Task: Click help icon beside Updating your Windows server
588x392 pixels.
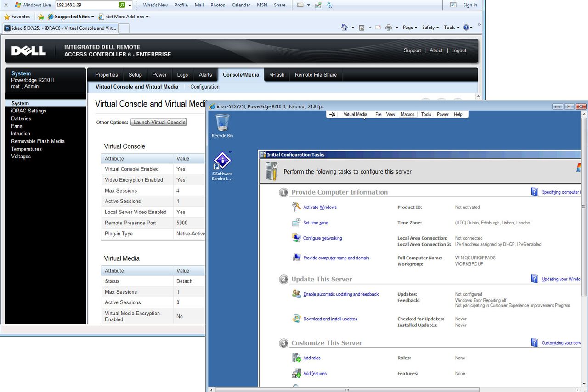Action: tap(535, 279)
